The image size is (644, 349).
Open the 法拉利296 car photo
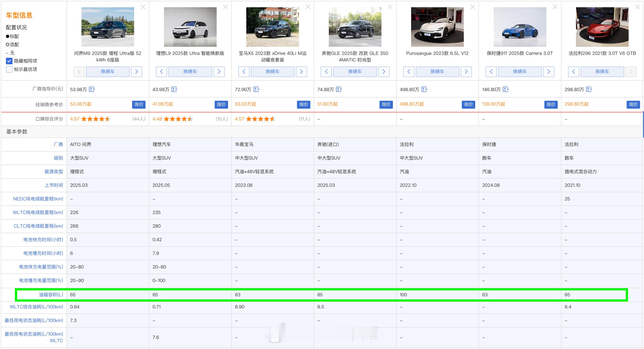[x=602, y=27]
